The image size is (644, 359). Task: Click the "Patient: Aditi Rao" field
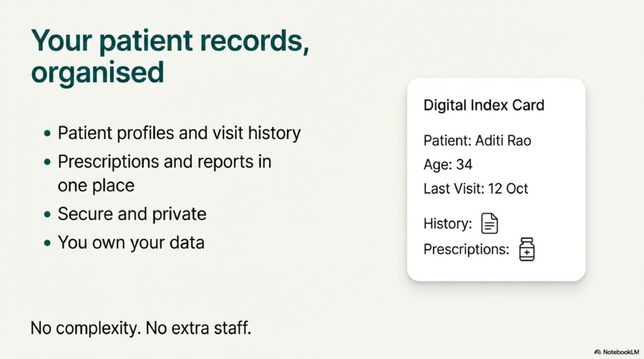[x=477, y=140]
